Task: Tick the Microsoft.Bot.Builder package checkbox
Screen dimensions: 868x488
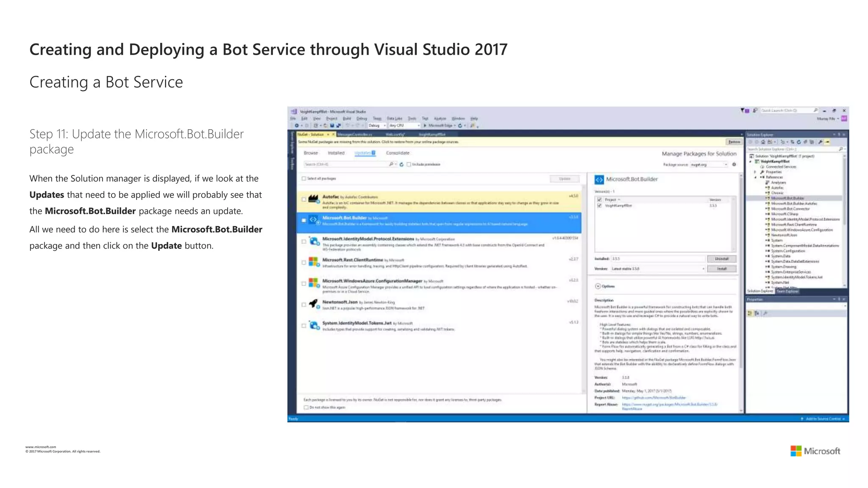Action: (304, 220)
